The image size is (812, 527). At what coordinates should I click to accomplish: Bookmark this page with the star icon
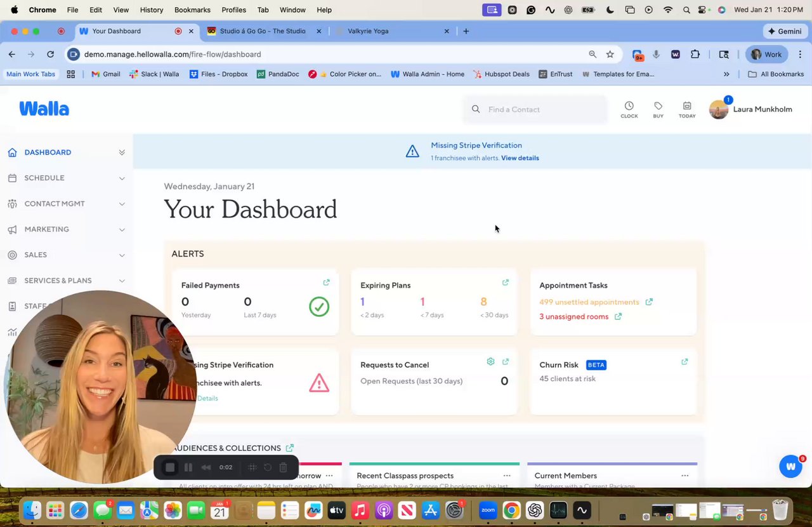[610, 55]
